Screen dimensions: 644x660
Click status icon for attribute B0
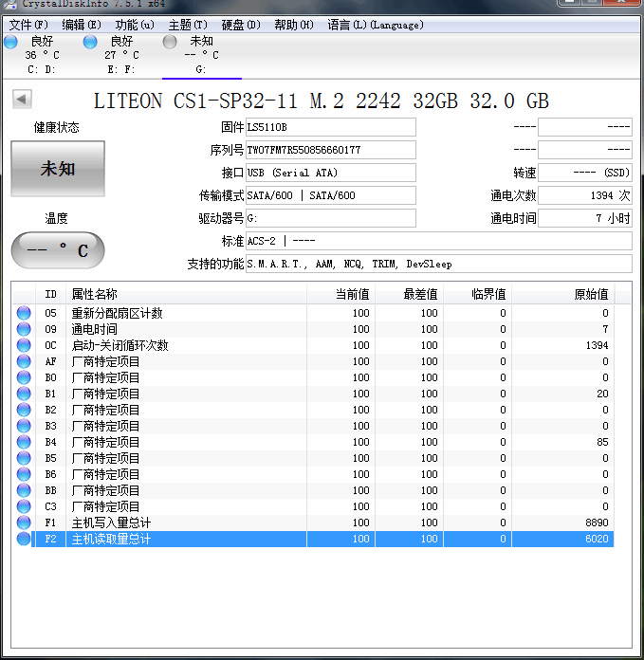coord(24,377)
